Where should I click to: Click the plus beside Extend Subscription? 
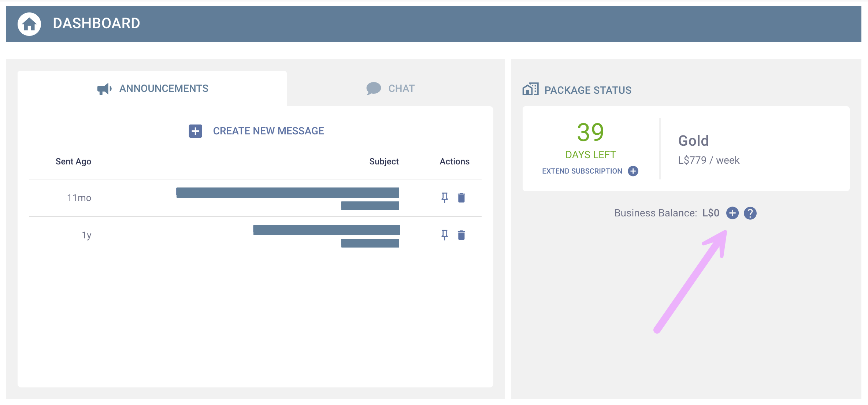(633, 171)
